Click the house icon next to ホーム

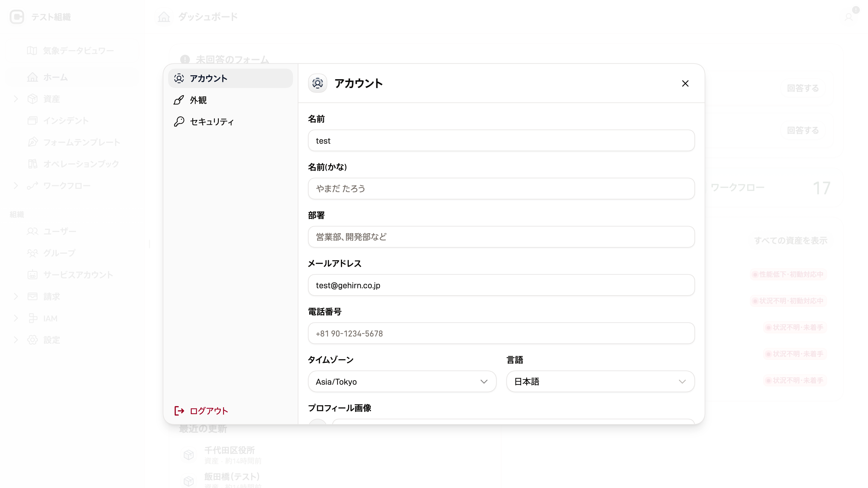(32, 77)
